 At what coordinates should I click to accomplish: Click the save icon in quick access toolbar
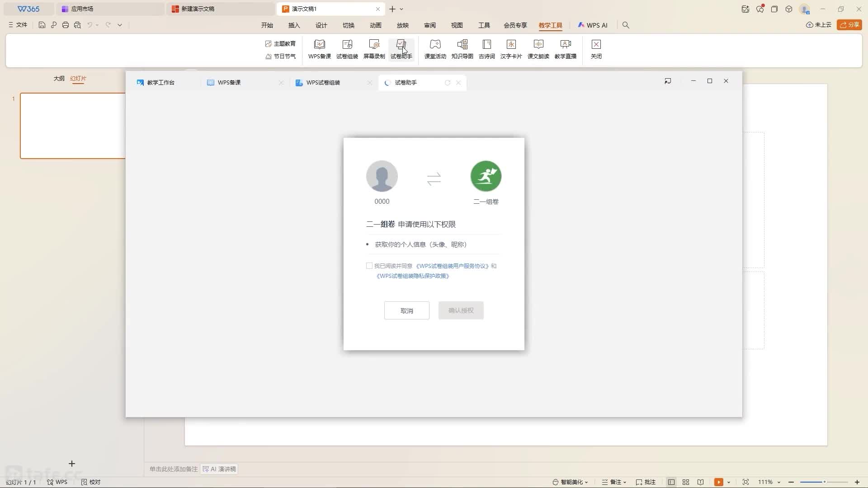click(x=42, y=25)
